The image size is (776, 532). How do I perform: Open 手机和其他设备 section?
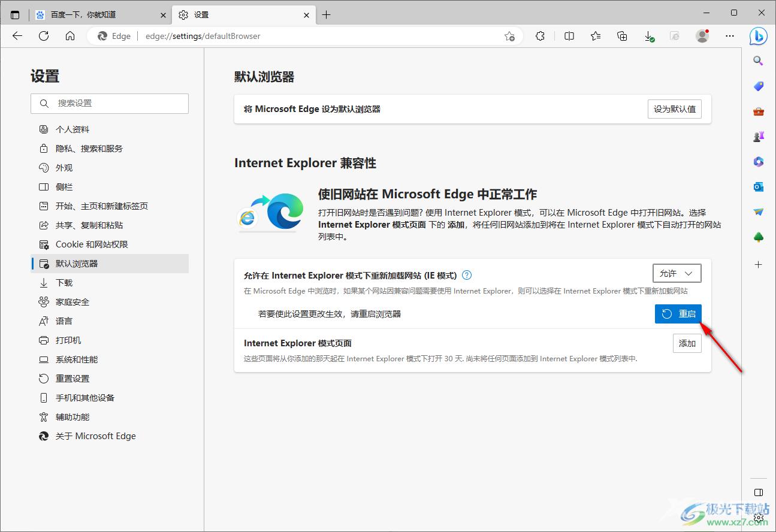(110, 398)
